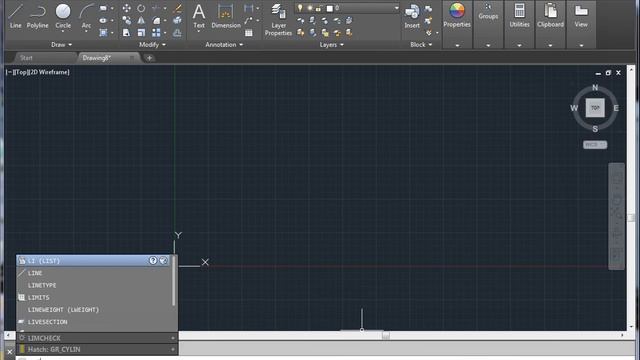640x360 pixels.
Task: Click the suggestion list scrollbar
Action: (x=174, y=281)
